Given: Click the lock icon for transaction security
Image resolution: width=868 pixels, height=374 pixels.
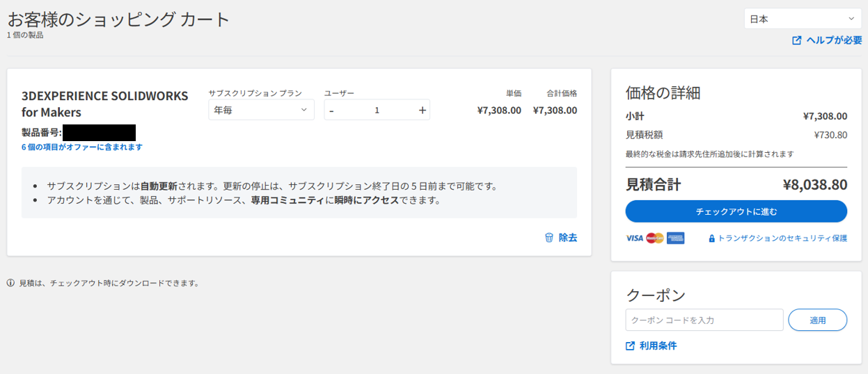Looking at the screenshot, I should pyautogui.click(x=711, y=238).
